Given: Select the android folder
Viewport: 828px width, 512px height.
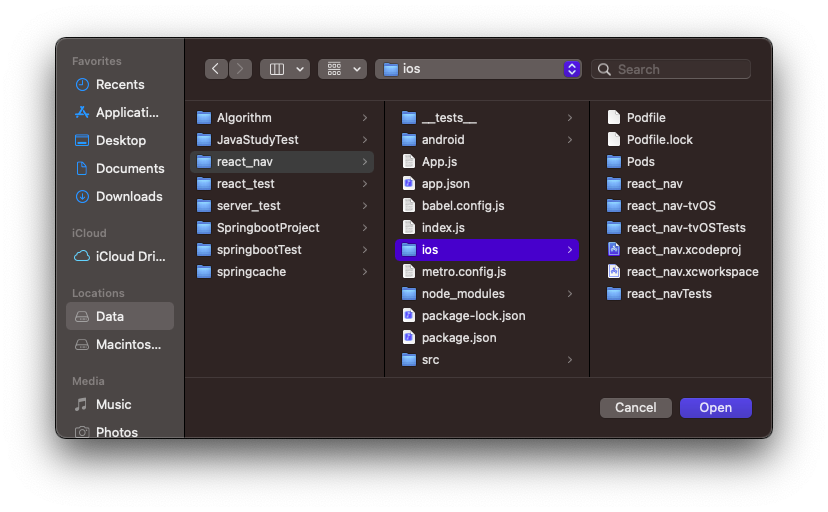Looking at the screenshot, I should coord(487,140).
